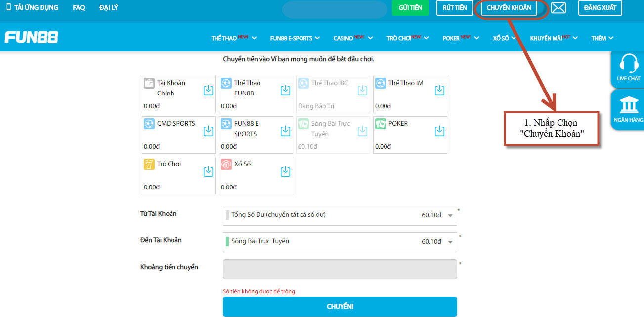Click transfer-in icon for FUN88 E-SPORTS wallet

[286, 131]
